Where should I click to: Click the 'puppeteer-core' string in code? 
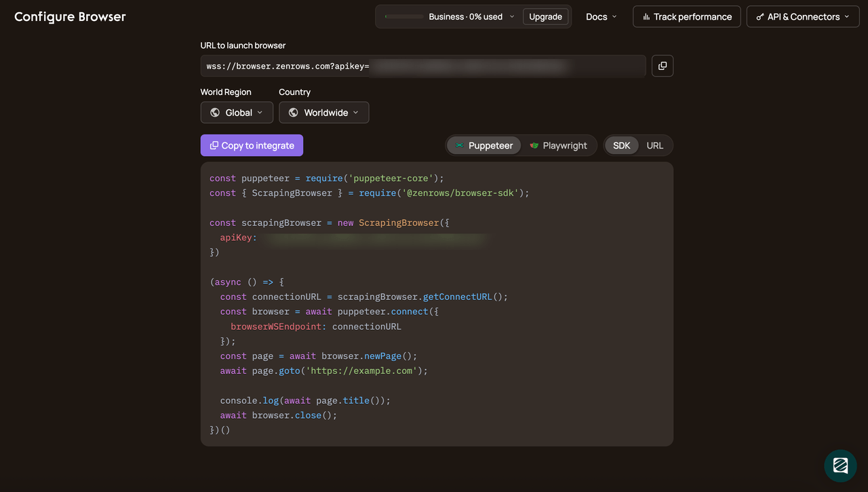coord(391,178)
